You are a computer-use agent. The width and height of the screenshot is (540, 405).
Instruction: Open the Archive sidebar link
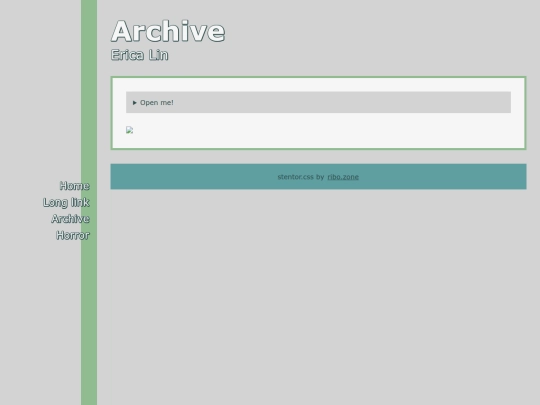pos(71,219)
